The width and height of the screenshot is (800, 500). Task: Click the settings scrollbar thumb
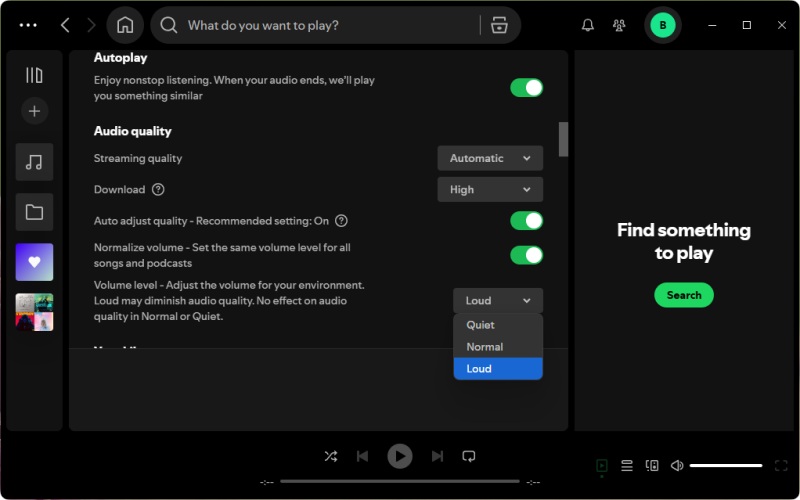coord(563,139)
